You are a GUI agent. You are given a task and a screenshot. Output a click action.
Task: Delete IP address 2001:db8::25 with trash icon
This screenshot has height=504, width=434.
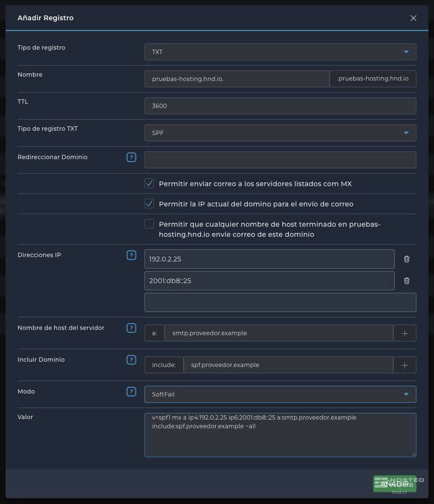point(407,281)
